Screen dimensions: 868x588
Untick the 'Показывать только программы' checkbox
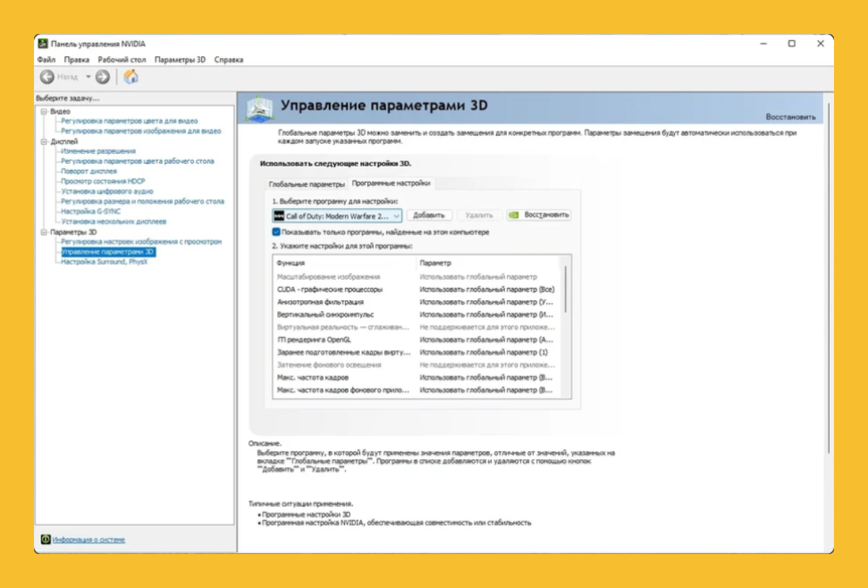[x=276, y=232]
